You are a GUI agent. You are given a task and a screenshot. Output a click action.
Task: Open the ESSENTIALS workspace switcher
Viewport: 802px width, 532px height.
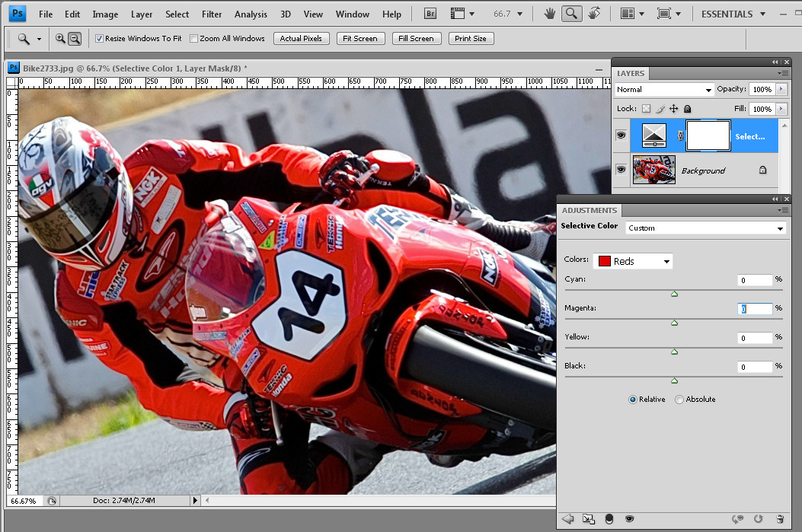(x=733, y=14)
